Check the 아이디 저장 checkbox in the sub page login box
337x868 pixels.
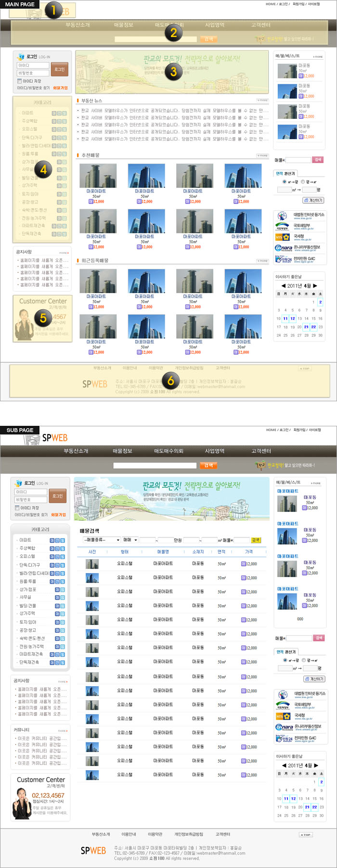click(x=17, y=508)
